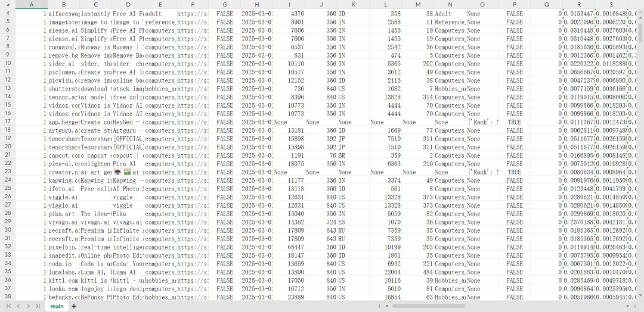The width and height of the screenshot is (644, 312).
Task: Select cell with value 68447
Action: 289,247
